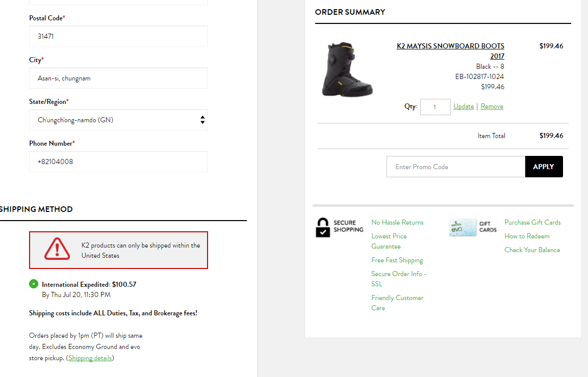
Task: Click the APPLY promo code button
Action: click(x=544, y=167)
